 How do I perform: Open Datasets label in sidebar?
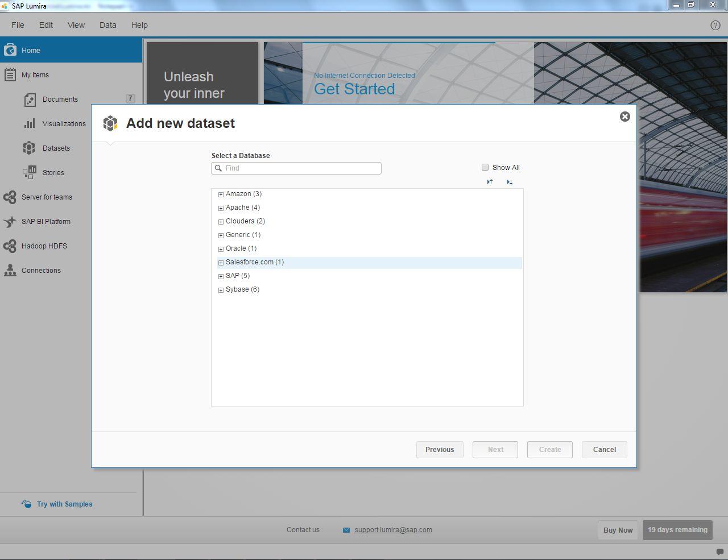point(56,148)
